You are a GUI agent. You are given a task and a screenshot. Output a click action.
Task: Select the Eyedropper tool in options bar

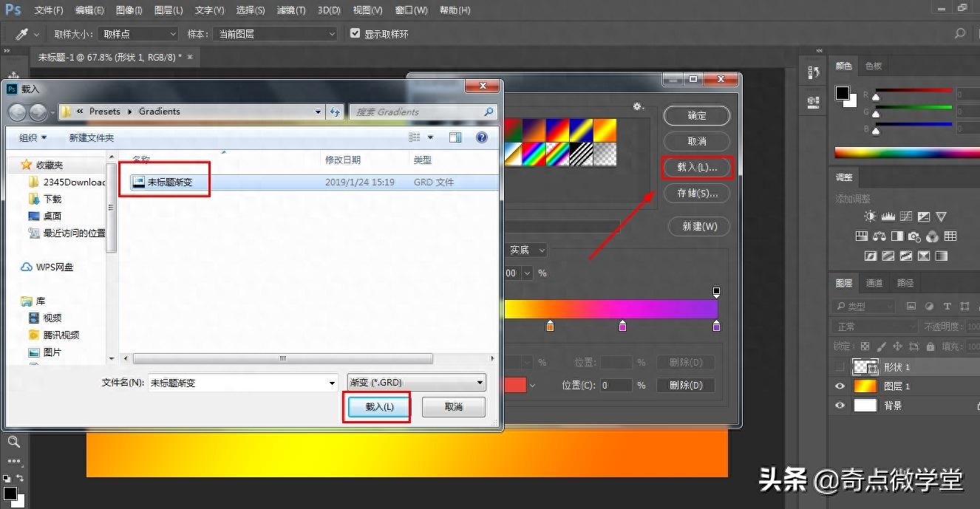[x=22, y=34]
